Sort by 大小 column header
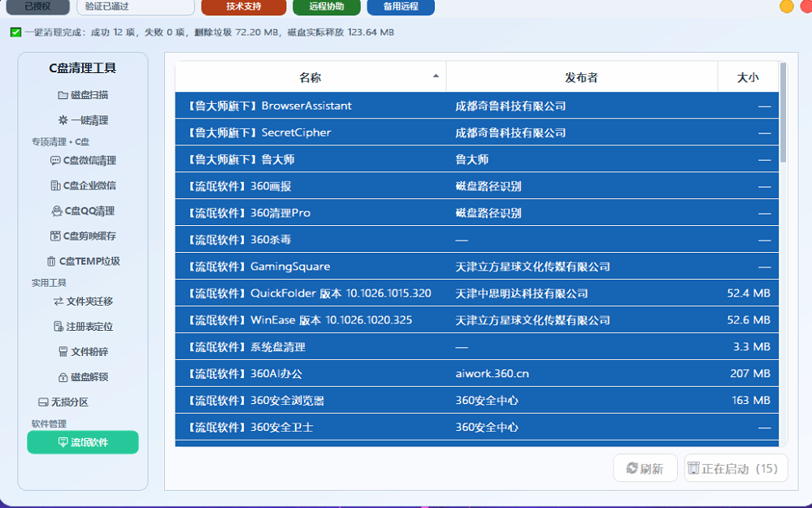Viewport: 812px width, 508px height. point(748,77)
